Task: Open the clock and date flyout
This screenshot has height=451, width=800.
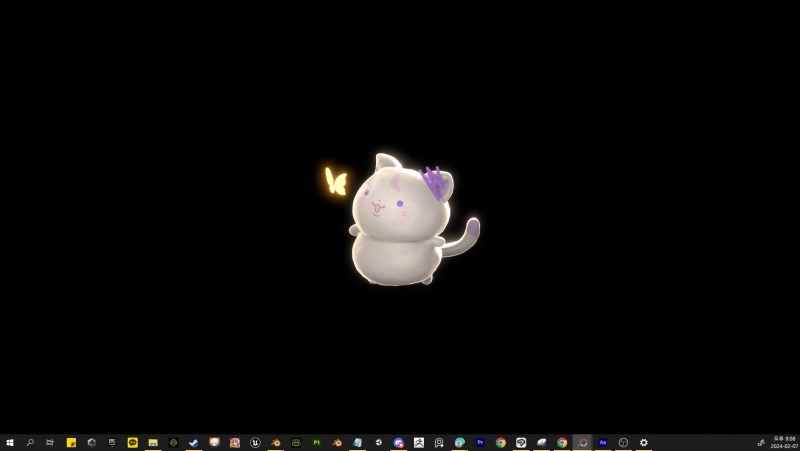Action: [x=784, y=442]
